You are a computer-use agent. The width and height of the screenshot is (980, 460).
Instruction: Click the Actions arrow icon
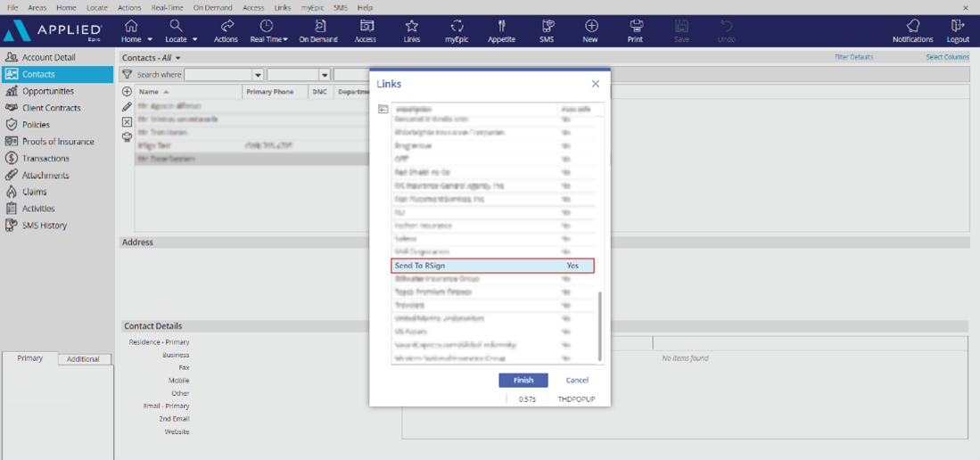pyautogui.click(x=227, y=26)
